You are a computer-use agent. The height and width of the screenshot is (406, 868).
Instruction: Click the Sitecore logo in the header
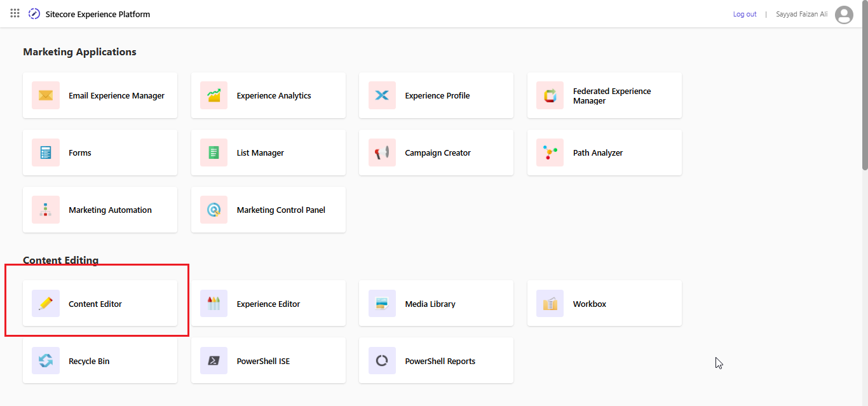[x=34, y=13]
